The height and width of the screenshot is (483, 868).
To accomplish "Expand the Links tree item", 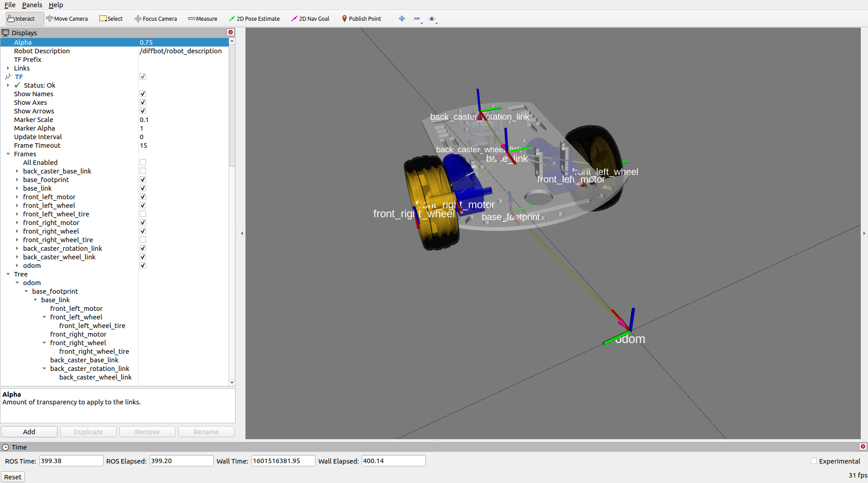I will coord(8,68).
